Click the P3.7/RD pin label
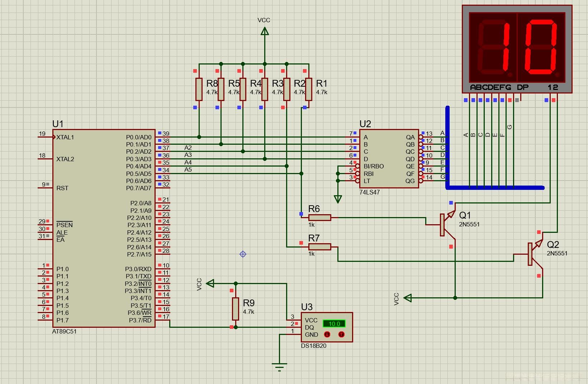The height and width of the screenshot is (384, 588). [140, 320]
